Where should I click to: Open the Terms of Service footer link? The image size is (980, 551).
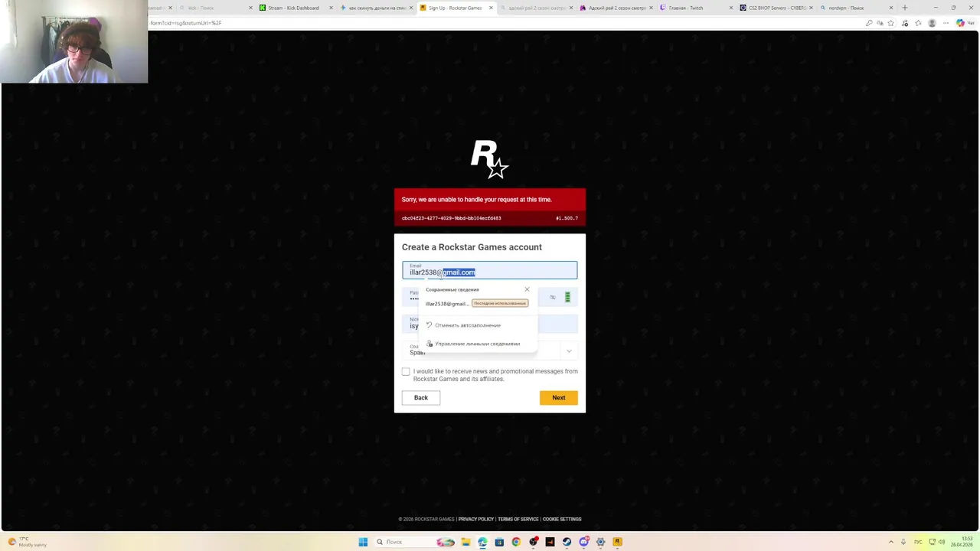(518, 519)
